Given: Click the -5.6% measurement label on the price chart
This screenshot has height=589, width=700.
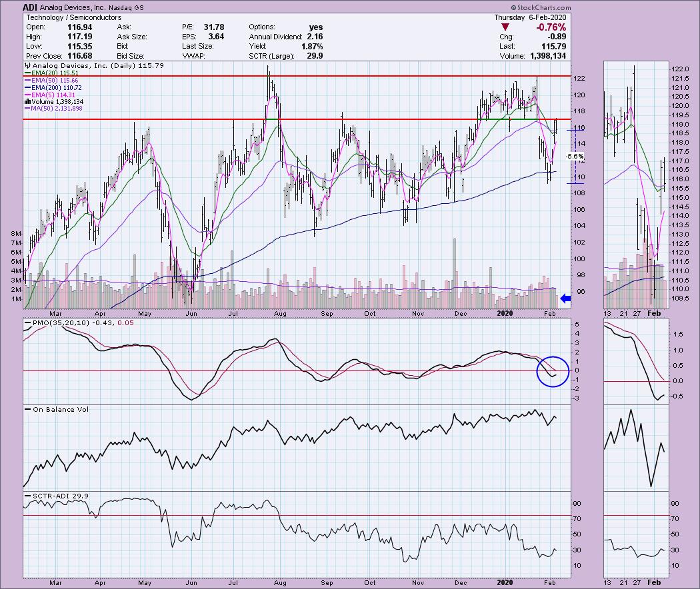Looking at the screenshot, I should coord(575,156).
